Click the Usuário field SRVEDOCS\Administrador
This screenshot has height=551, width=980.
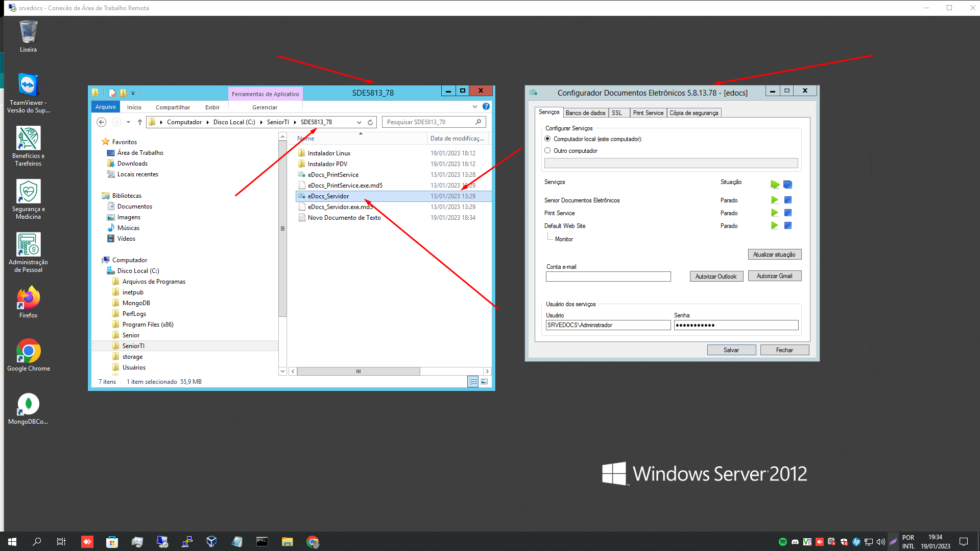608,325
